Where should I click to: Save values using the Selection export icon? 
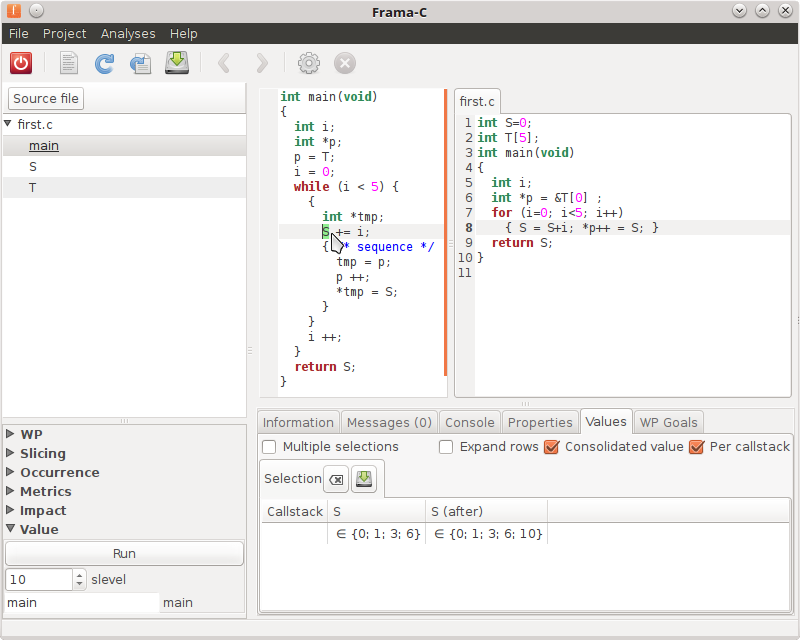(x=364, y=479)
